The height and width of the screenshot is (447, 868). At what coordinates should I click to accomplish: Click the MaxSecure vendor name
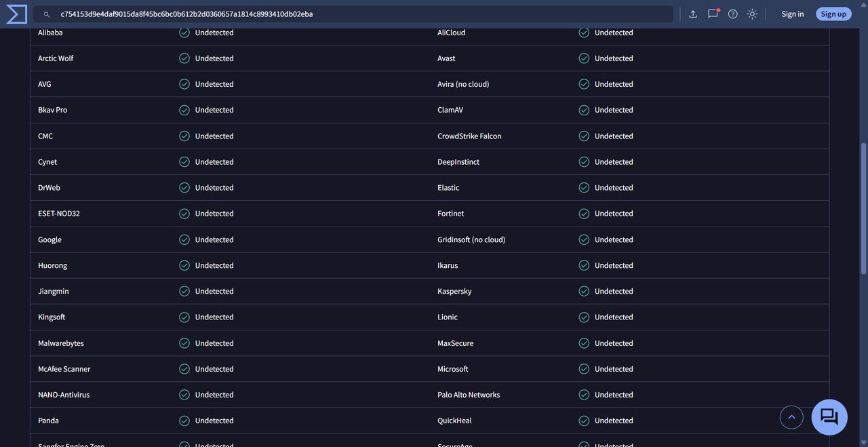[456, 343]
